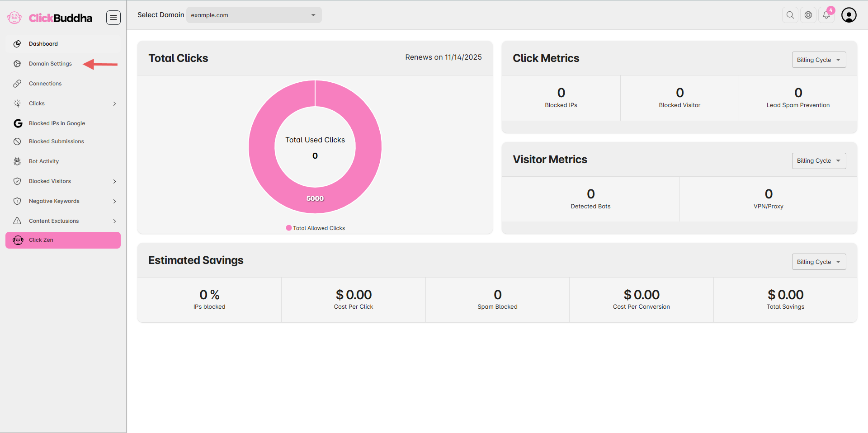Toggle Total Allowed Clicks legend entry
Screen dimensions: 868x433
tap(316, 228)
